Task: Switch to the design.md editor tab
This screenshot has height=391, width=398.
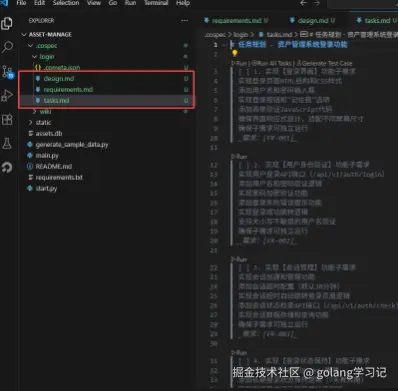Action: tap(313, 21)
